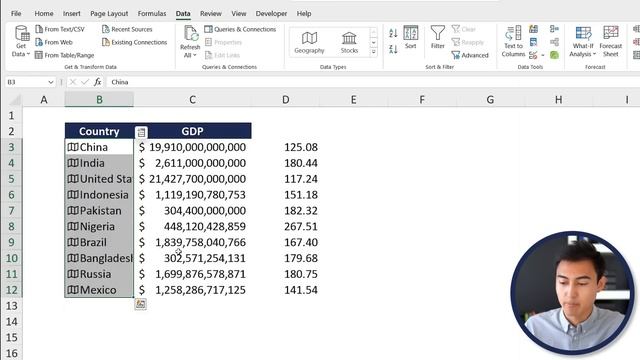This screenshot has width=640, height=360.
Task: Select the Indonesia cell
Action: coord(99,195)
